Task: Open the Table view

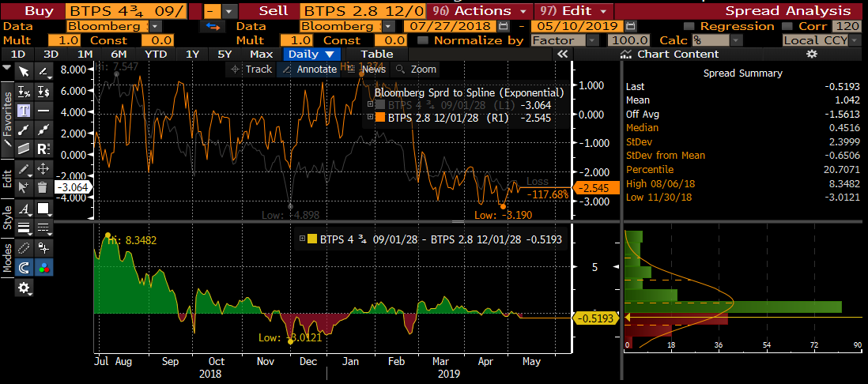Action: 377,54
